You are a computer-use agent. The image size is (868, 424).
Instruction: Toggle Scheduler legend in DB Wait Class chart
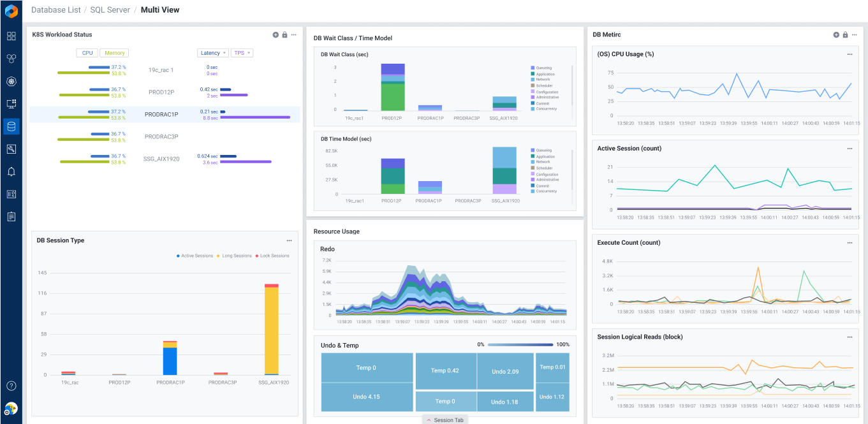pyautogui.click(x=541, y=85)
